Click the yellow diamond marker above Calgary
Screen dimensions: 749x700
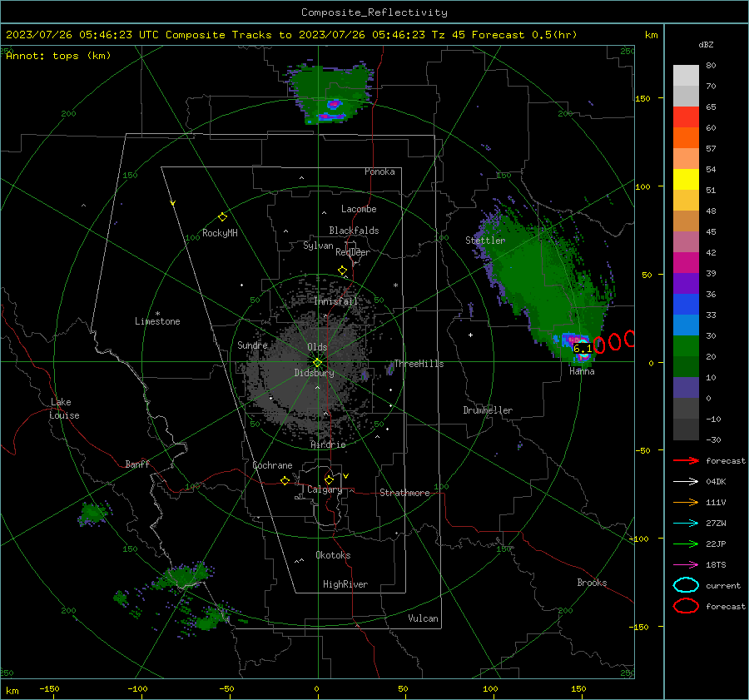click(x=329, y=479)
